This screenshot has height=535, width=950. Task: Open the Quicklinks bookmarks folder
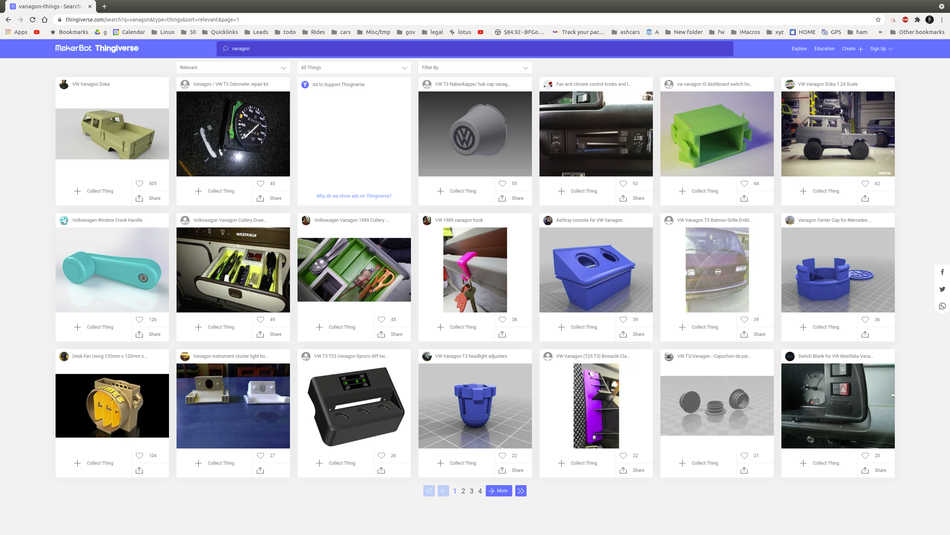click(x=220, y=32)
